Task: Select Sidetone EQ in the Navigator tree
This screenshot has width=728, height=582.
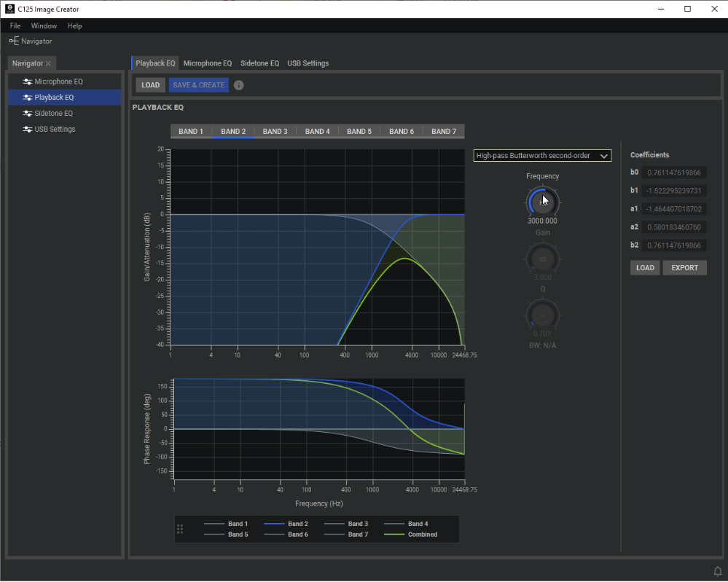Action: pos(53,113)
